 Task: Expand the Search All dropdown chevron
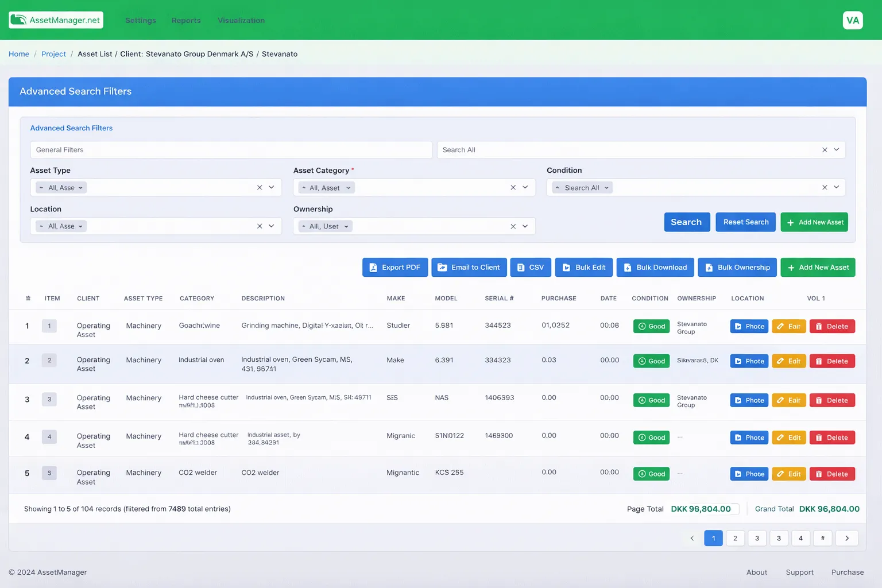point(837,150)
